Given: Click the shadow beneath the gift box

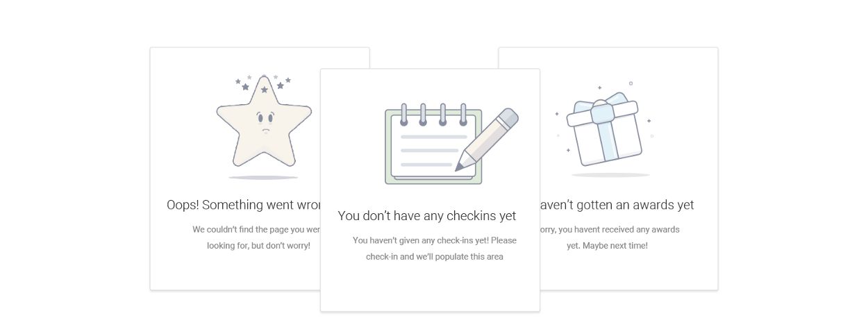Looking at the screenshot, I should 610,175.
